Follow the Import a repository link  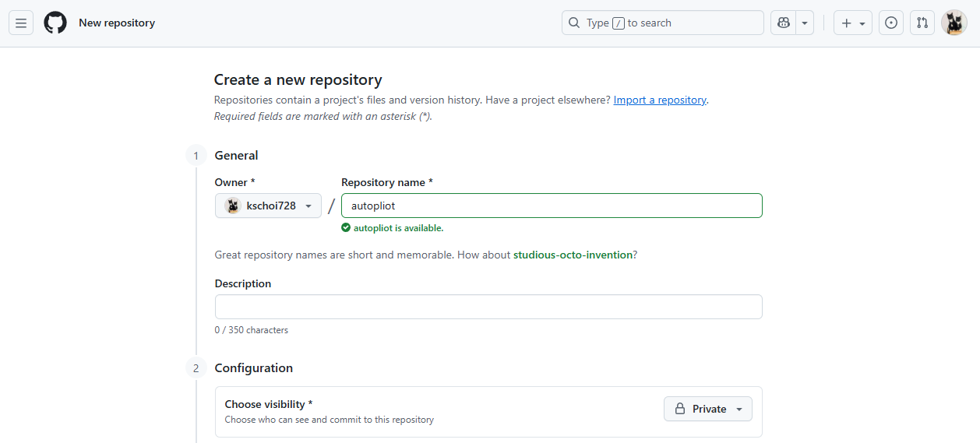(660, 100)
